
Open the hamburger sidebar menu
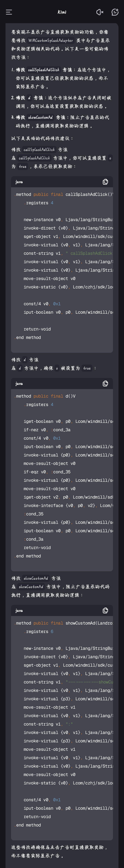[9, 12]
